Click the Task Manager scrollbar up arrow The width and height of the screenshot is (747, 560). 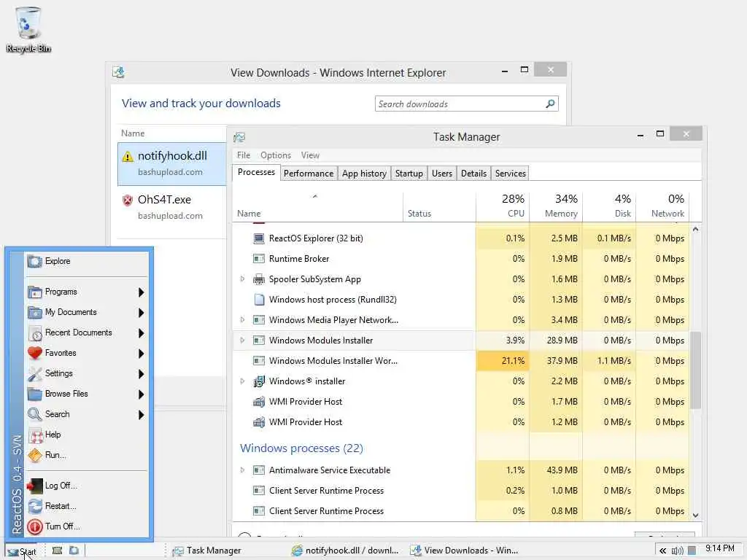[x=695, y=230]
